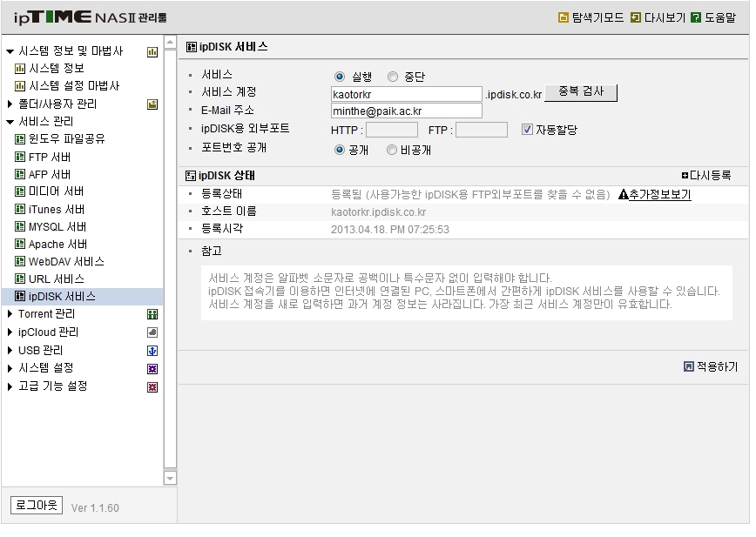This screenshot has width=756, height=537.
Task: Select the 공개 port radio button
Action: (340, 151)
